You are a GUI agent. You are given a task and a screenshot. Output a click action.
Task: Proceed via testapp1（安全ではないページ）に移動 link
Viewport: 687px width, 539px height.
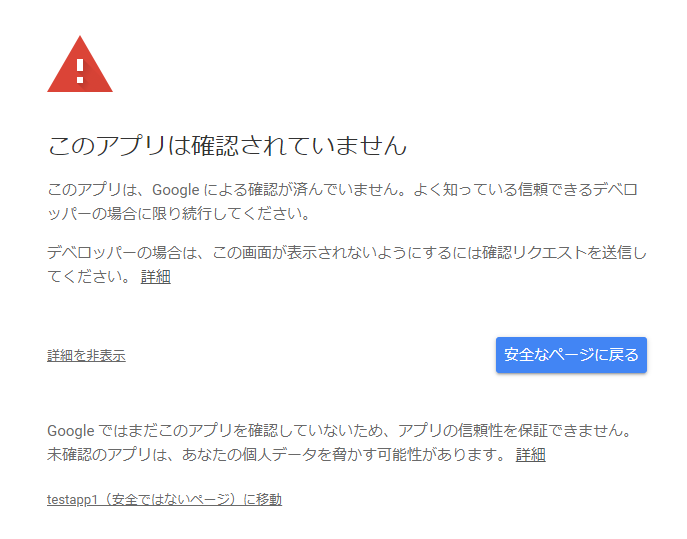pyautogui.click(x=164, y=499)
